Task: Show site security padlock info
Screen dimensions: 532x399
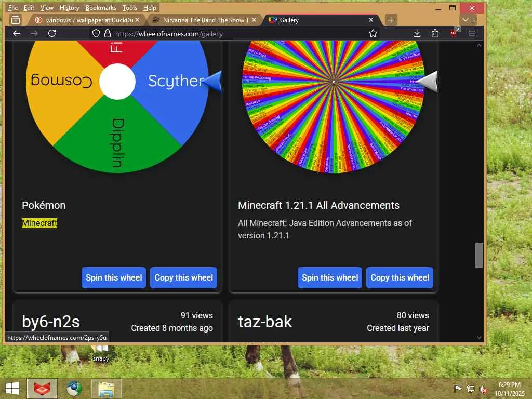Action: pyautogui.click(x=108, y=33)
